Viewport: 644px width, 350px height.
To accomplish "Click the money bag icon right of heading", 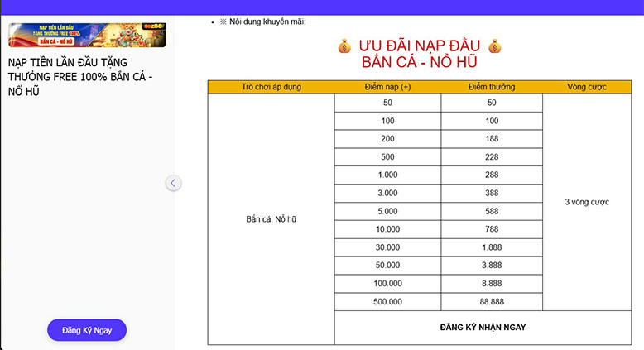I will point(494,46).
